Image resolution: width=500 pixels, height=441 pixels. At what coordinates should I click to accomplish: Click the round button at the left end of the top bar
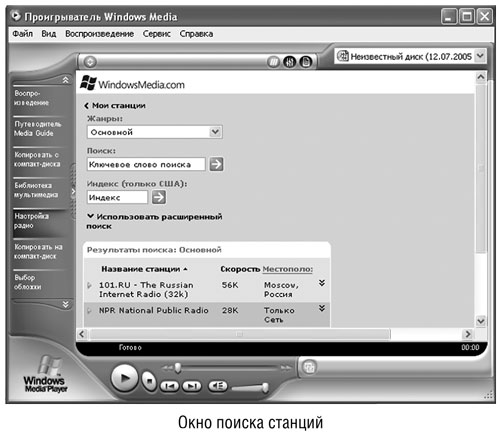[90, 62]
